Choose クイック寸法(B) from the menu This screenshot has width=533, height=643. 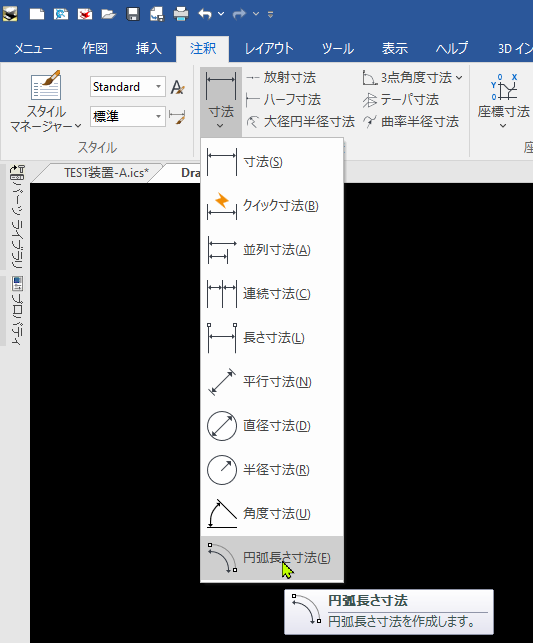[272, 205]
